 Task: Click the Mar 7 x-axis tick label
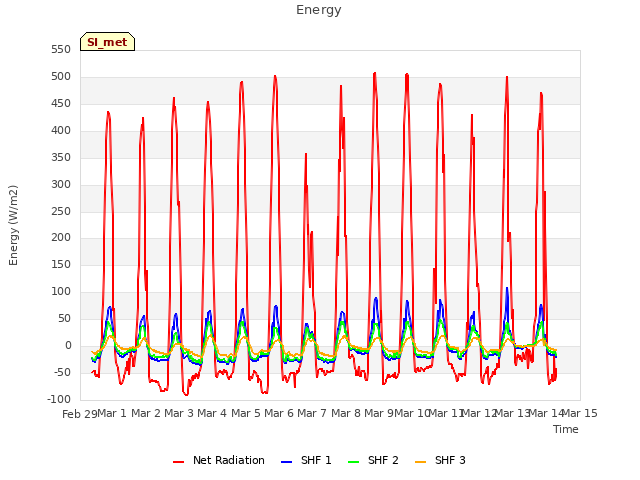pos(312,413)
